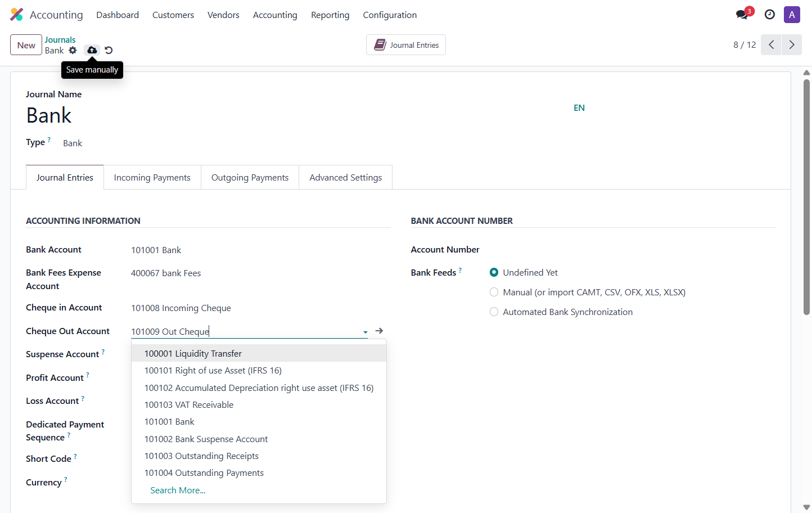812x513 pixels.
Task: Choose 100103 VAT Receivable from list
Action: pos(259,404)
